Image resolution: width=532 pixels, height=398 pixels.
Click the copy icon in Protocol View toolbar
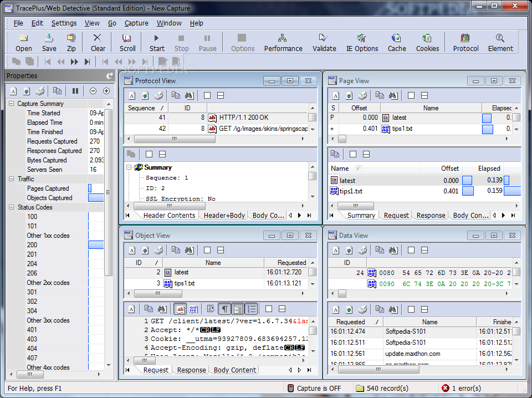point(176,96)
